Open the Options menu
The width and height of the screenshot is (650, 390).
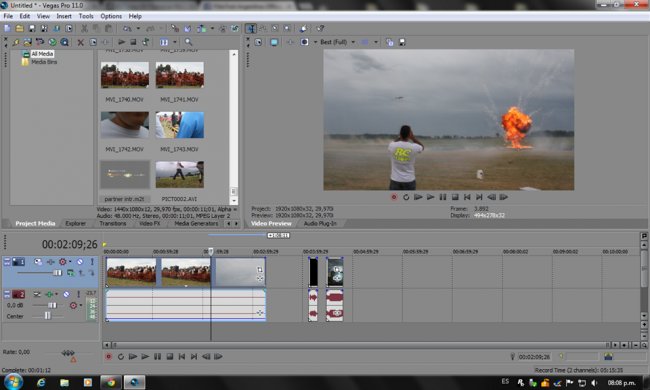[111, 16]
